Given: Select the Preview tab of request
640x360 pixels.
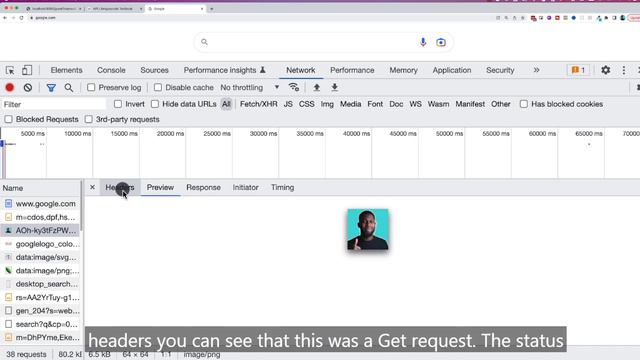Looking at the screenshot, I should pos(160,187).
